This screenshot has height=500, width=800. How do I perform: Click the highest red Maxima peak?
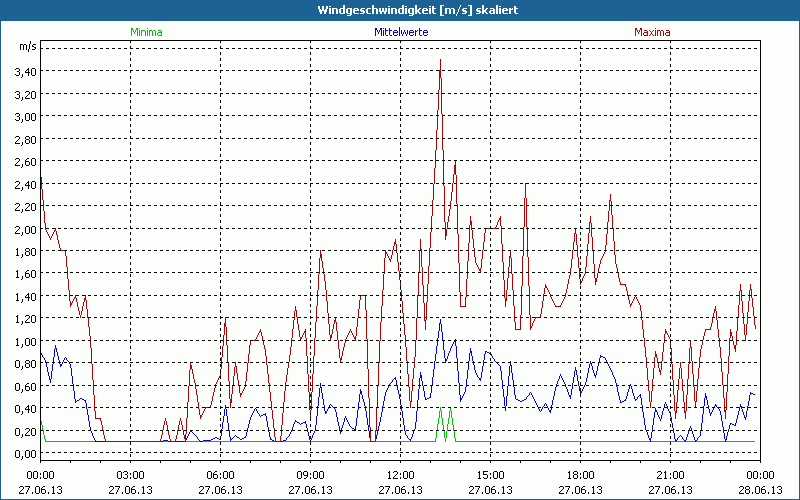pos(440,62)
